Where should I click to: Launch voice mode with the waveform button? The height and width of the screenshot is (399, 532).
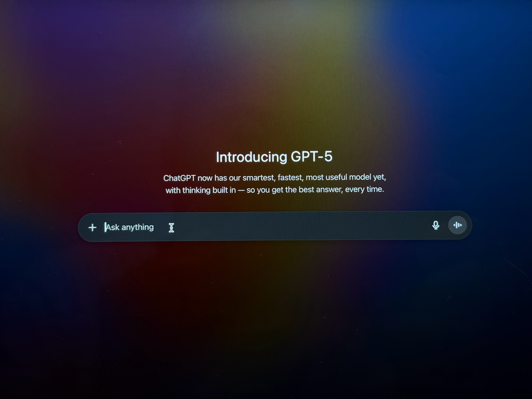[457, 225]
